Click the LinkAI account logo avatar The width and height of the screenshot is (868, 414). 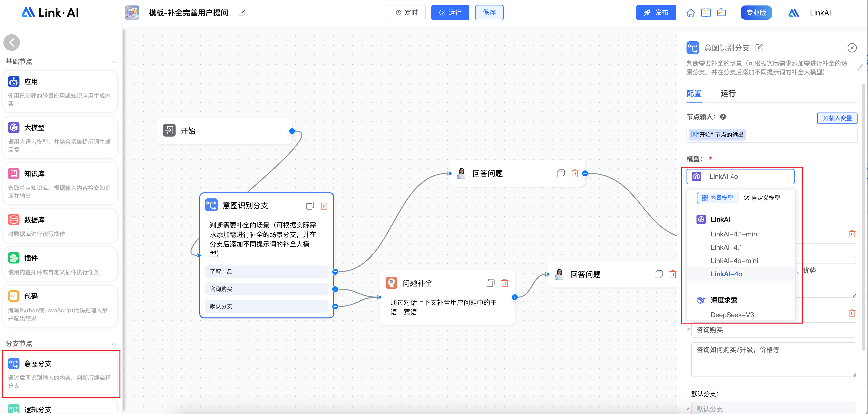pyautogui.click(x=794, y=13)
